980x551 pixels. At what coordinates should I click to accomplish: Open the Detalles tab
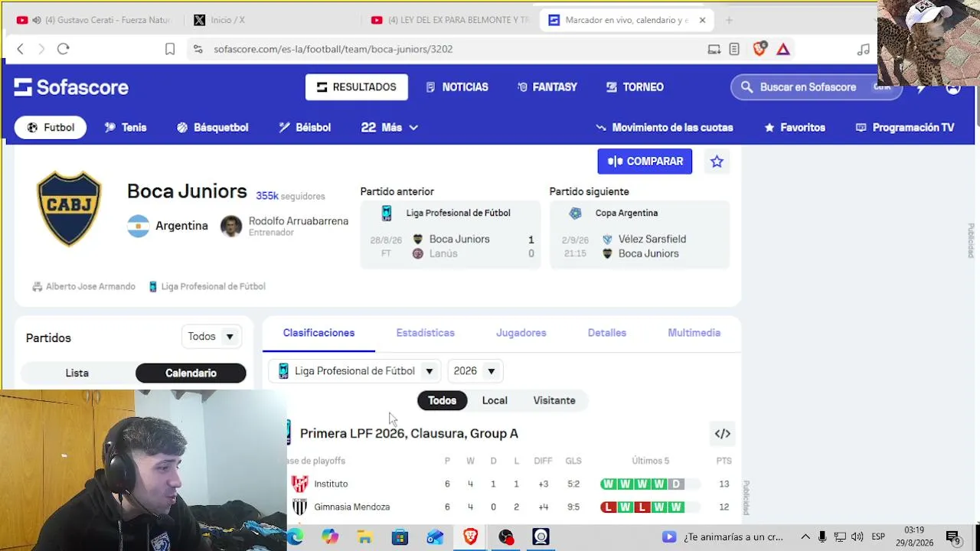tap(607, 333)
